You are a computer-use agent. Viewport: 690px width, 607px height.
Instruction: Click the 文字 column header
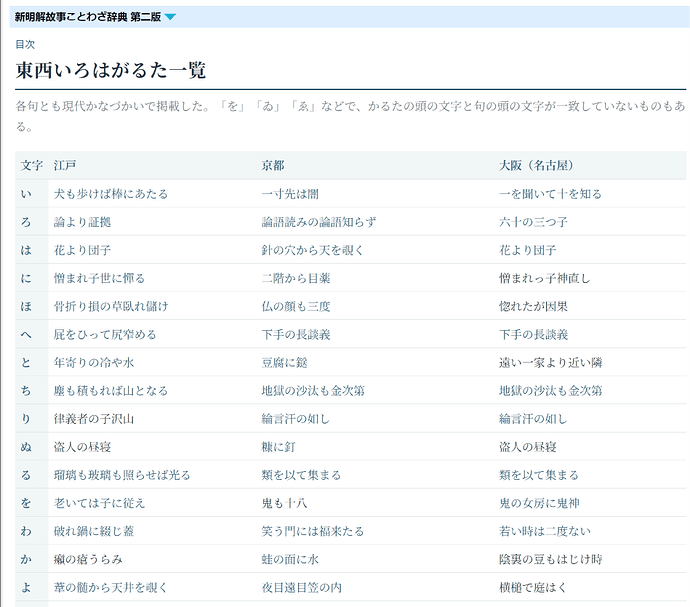tap(31, 166)
